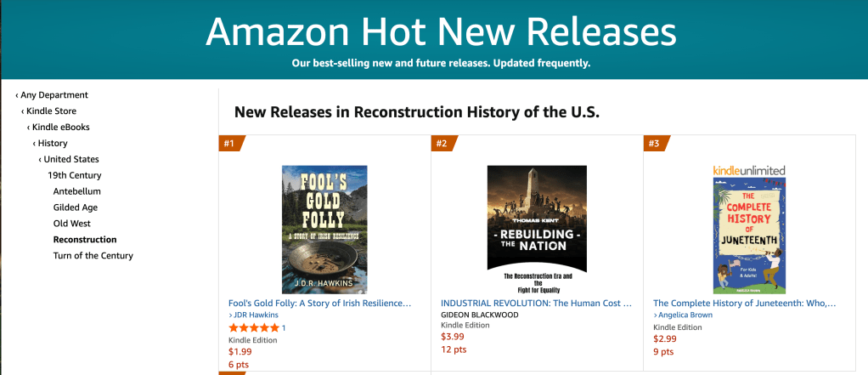Viewport: 868px width, 375px height.
Task: Open Turn of the Century subcategory
Action: coord(93,256)
